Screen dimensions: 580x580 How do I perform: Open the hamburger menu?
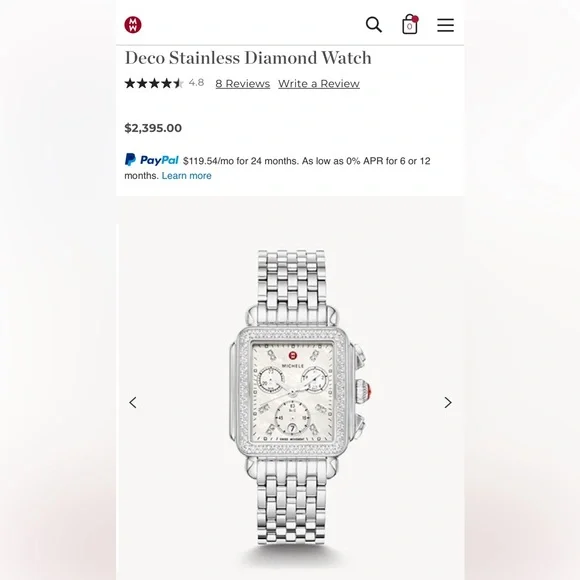coord(445,25)
